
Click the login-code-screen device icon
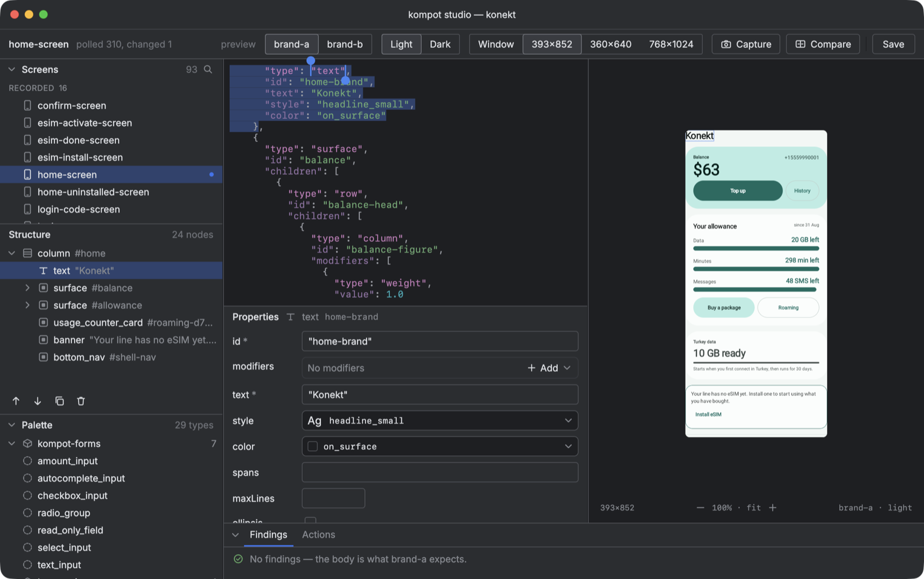click(x=27, y=210)
